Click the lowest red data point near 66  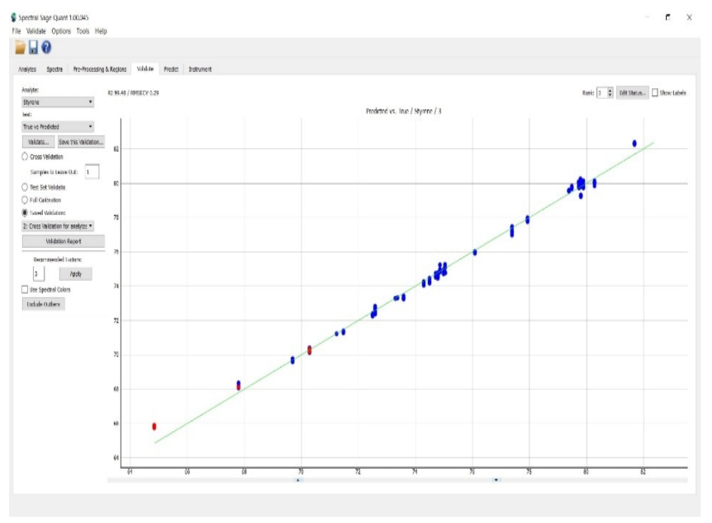click(x=154, y=426)
